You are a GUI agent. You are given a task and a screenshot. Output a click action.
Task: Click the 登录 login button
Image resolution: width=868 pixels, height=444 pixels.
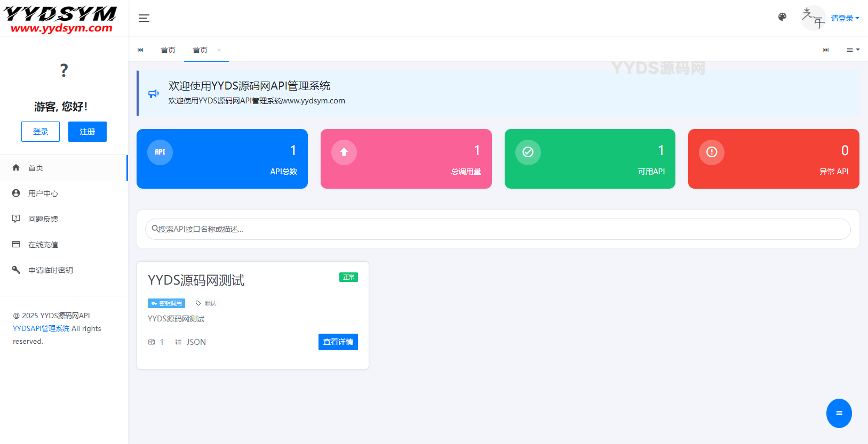(41, 132)
